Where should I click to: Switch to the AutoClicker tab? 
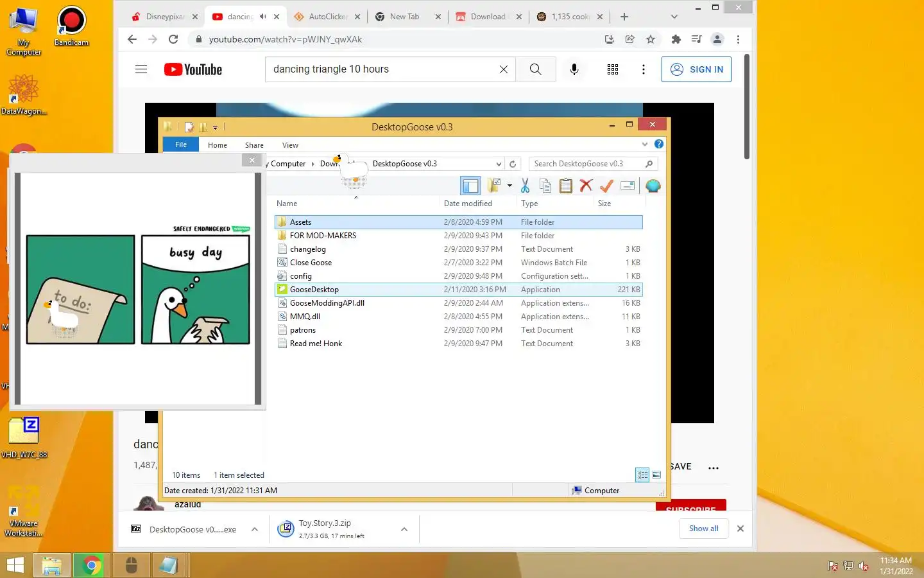[x=327, y=17]
